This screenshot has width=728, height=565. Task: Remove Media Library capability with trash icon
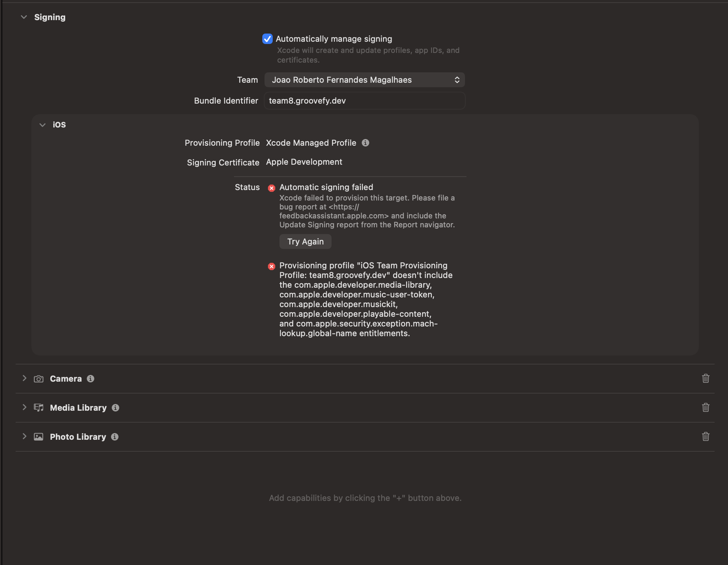tap(705, 407)
